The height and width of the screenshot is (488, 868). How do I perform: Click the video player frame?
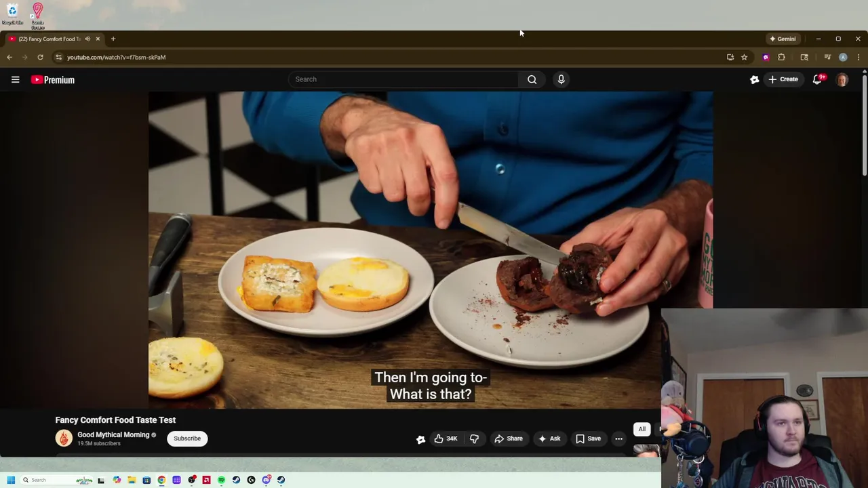point(431,250)
